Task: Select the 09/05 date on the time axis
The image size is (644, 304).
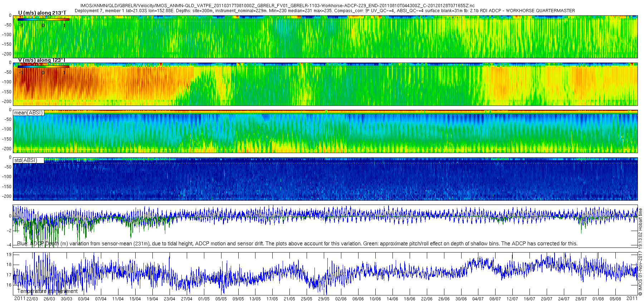Action: 238,299
